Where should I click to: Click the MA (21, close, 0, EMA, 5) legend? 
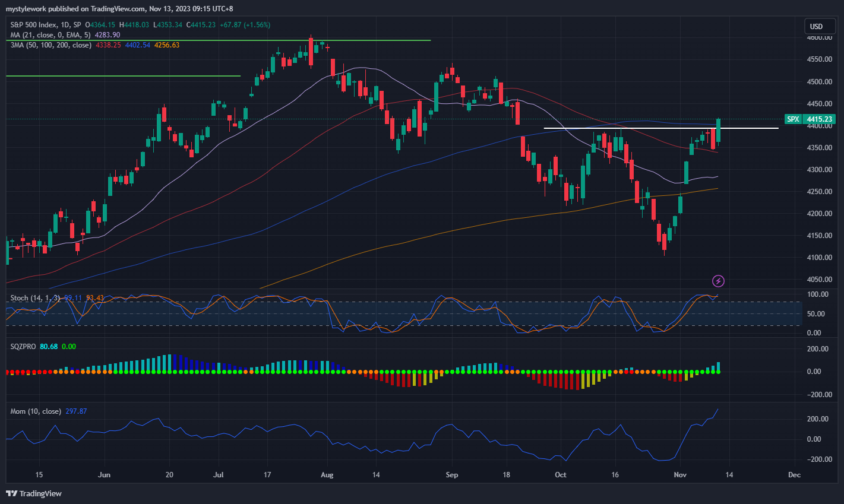(x=51, y=35)
